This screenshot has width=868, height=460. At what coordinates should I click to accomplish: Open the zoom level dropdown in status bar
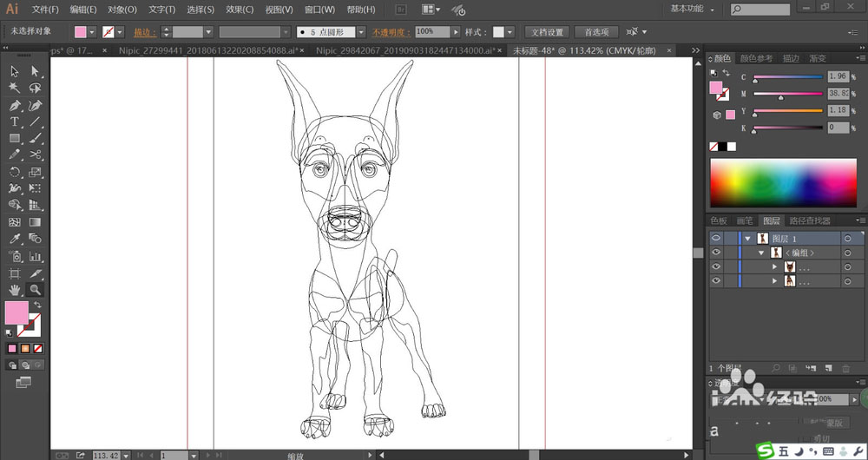[126, 456]
